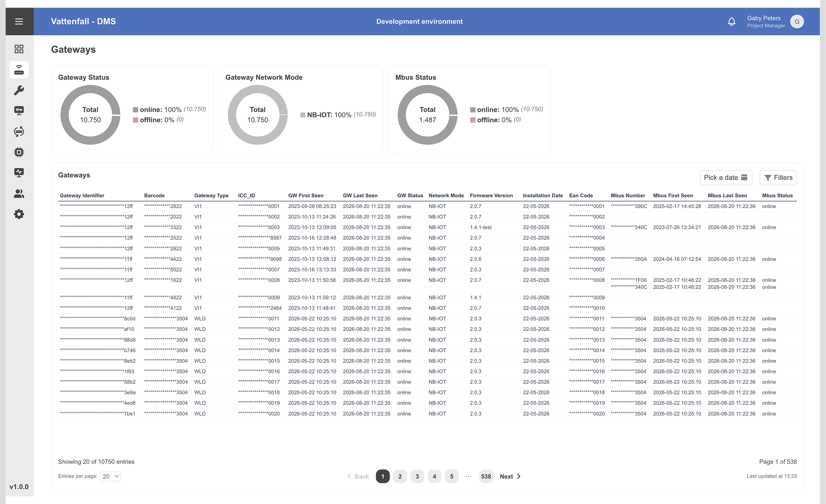Click the offline legend swatch in Mbus Status
Screen dimensions: 826x504
[x=473, y=120]
